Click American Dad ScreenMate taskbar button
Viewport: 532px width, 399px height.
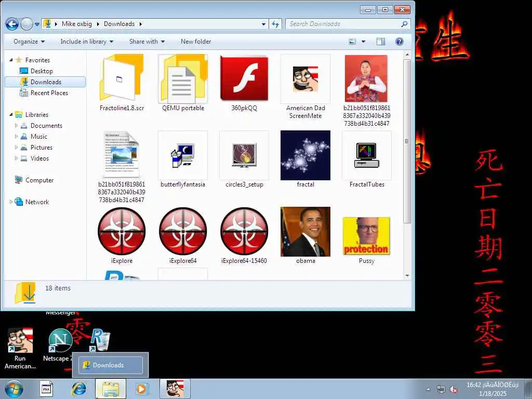click(x=175, y=389)
